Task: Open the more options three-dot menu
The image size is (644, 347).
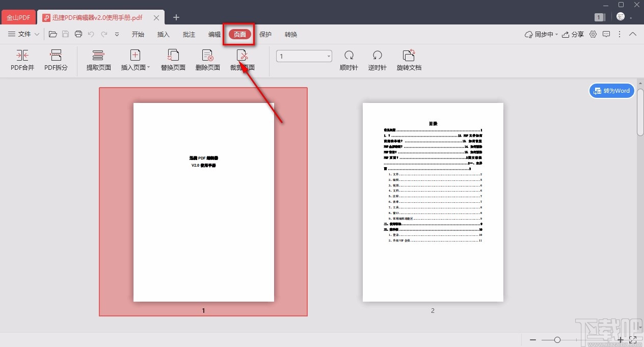Action: coord(620,35)
